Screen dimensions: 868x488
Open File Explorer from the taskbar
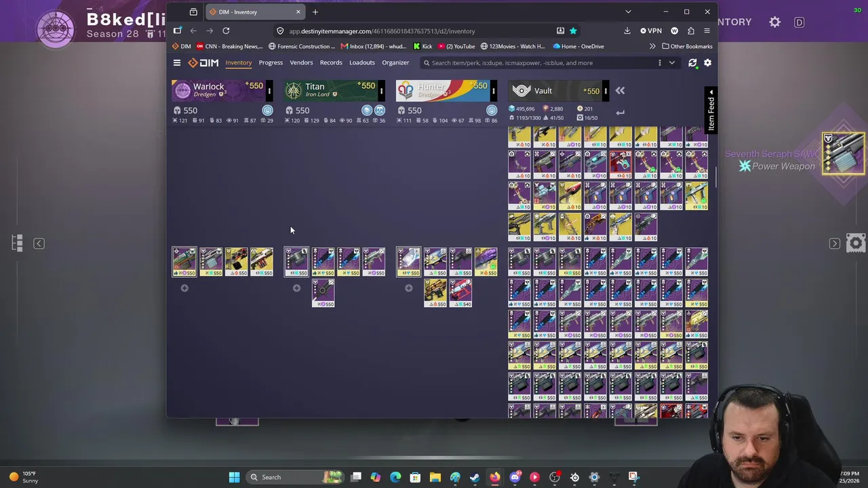(435, 477)
